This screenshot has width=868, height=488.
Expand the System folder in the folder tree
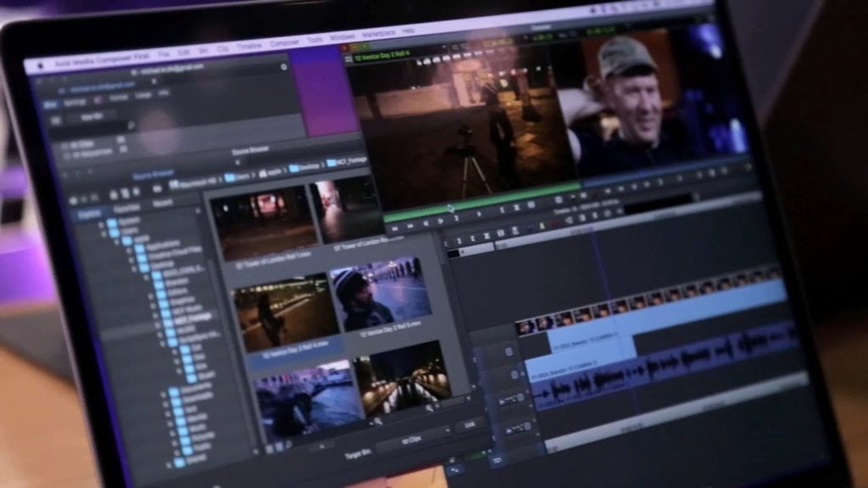click(x=102, y=225)
